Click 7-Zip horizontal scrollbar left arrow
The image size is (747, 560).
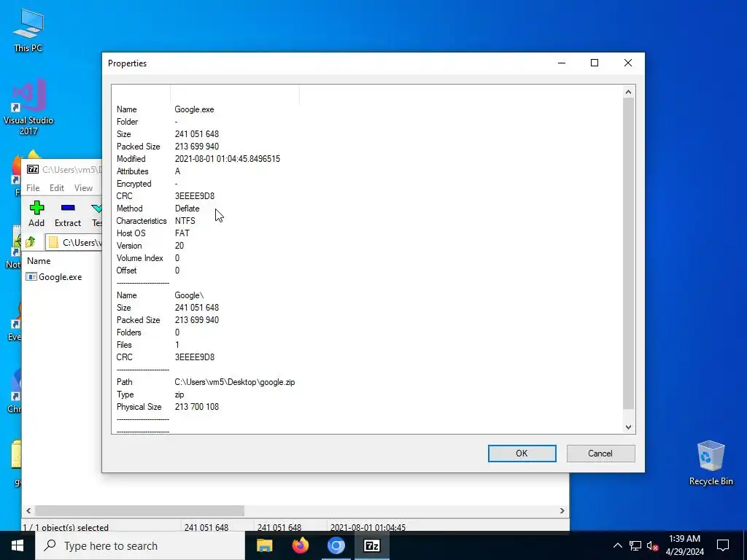pos(28,510)
